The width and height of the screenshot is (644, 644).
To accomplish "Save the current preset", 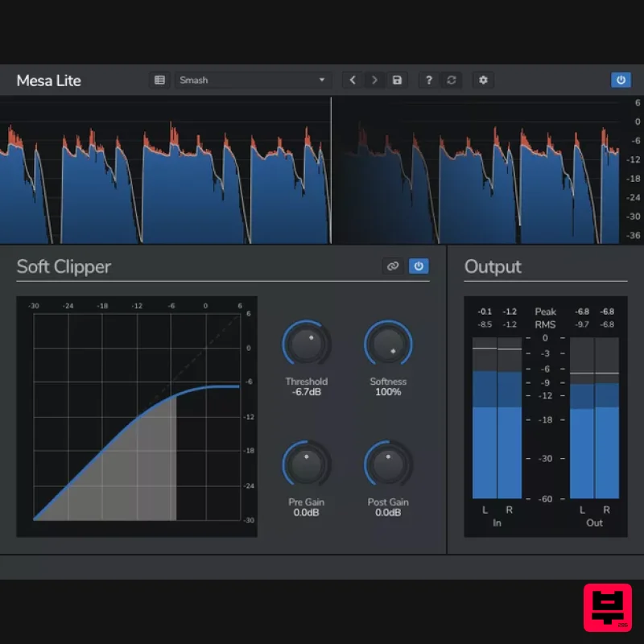I will (398, 80).
